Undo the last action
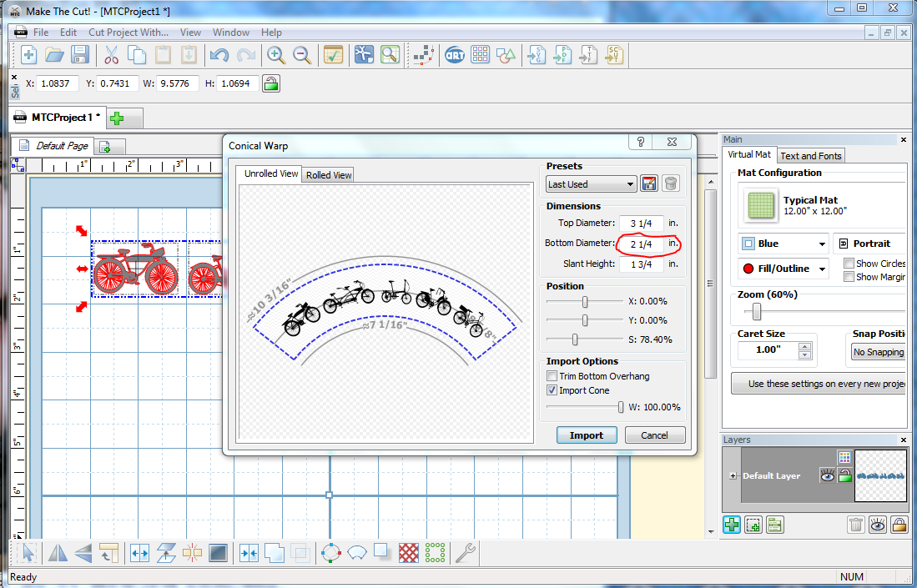Viewport: 917px width, 588px height. click(x=218, y=54)
